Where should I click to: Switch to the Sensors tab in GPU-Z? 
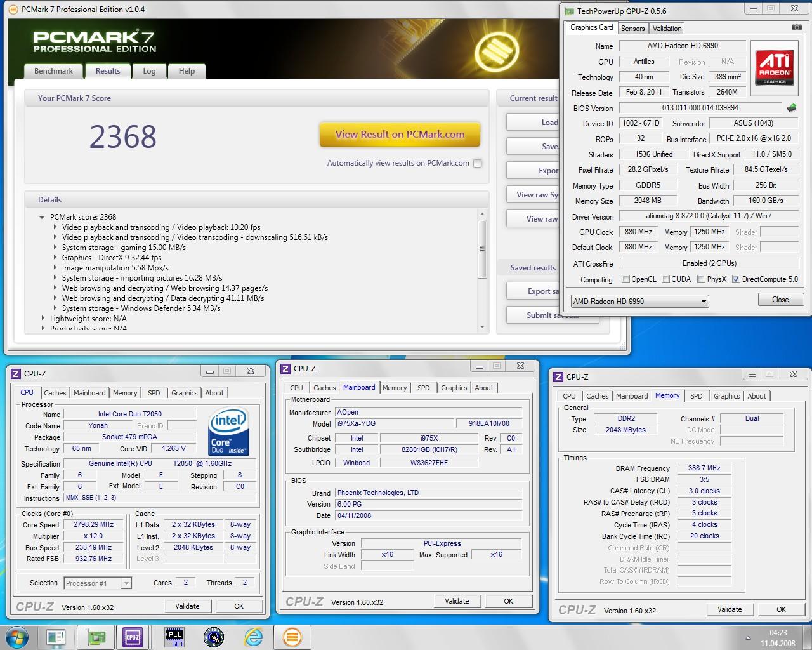coord(632,28)
